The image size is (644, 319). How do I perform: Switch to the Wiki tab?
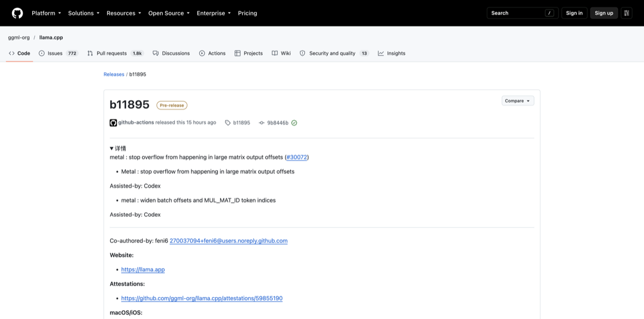click(x=281, y=53)
